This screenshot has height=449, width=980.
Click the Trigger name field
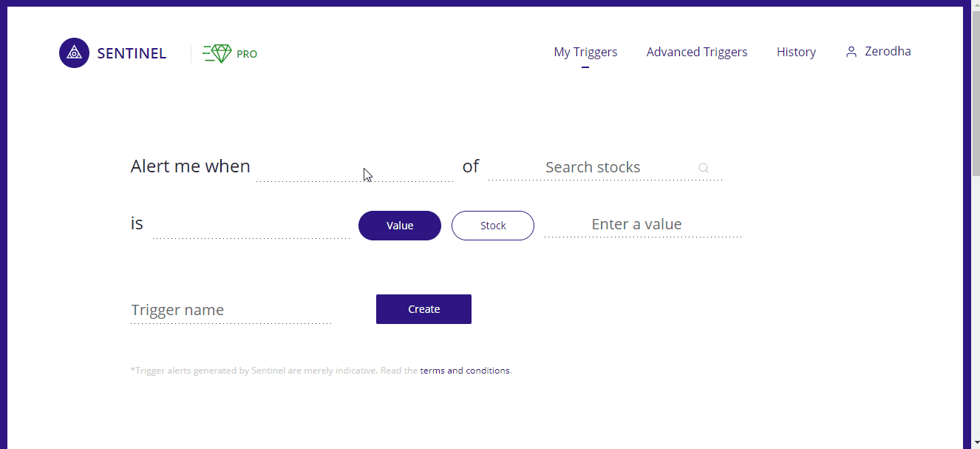coord(231,310)
